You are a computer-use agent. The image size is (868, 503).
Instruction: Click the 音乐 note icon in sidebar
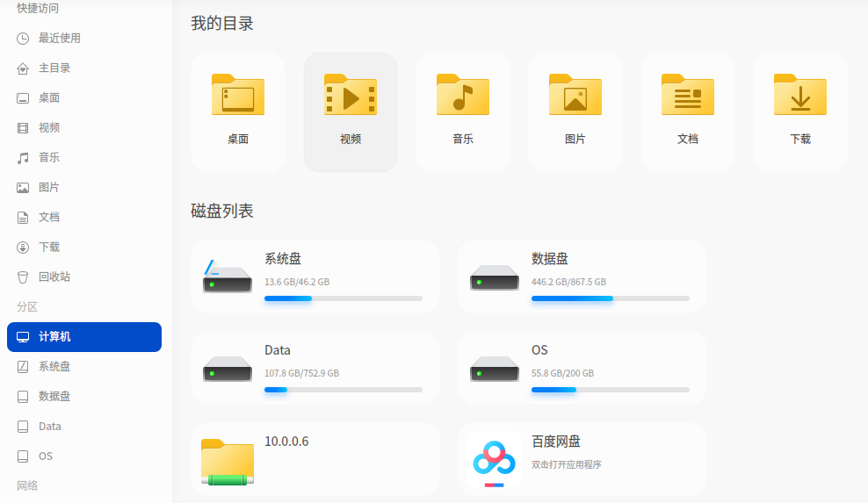(x=23, y=158)
